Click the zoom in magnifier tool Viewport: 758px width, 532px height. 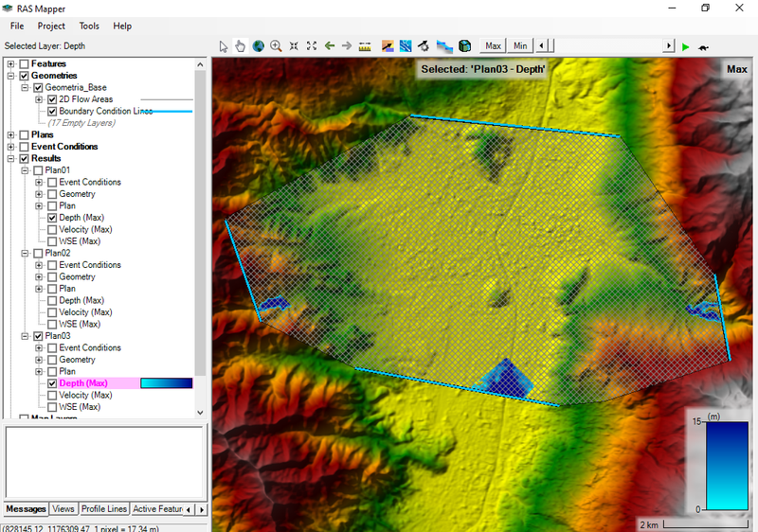click(276, 45)
